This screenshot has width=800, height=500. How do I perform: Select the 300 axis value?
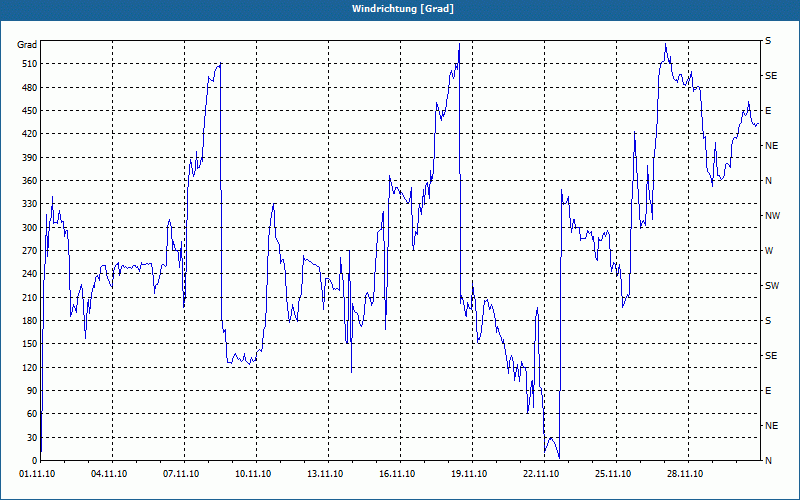31,228
